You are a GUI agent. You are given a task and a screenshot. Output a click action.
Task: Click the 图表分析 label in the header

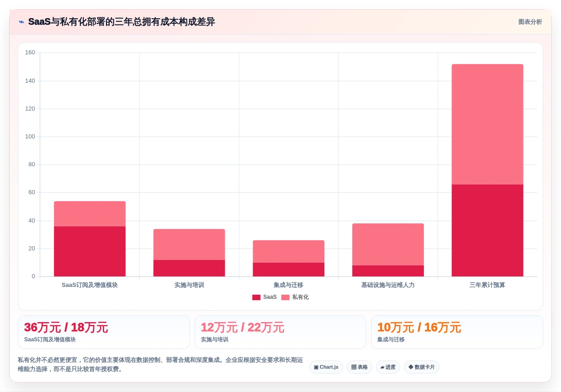530,22
